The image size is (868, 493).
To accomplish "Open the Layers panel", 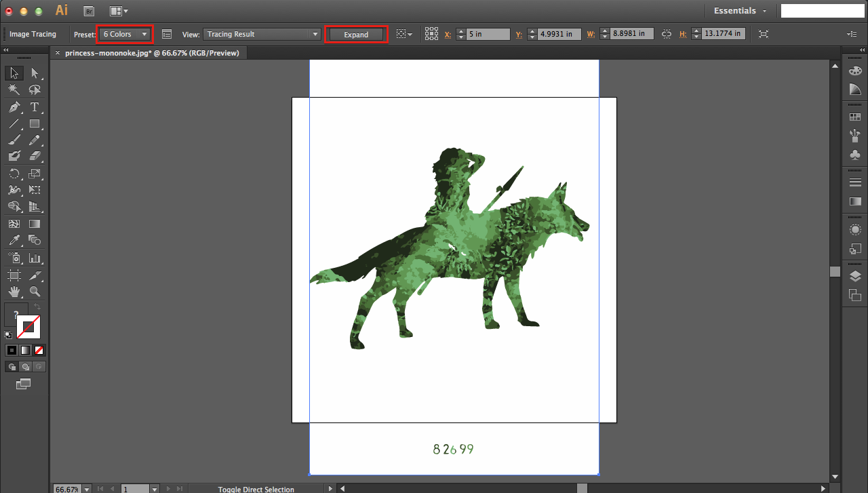I will click(855, 276).
